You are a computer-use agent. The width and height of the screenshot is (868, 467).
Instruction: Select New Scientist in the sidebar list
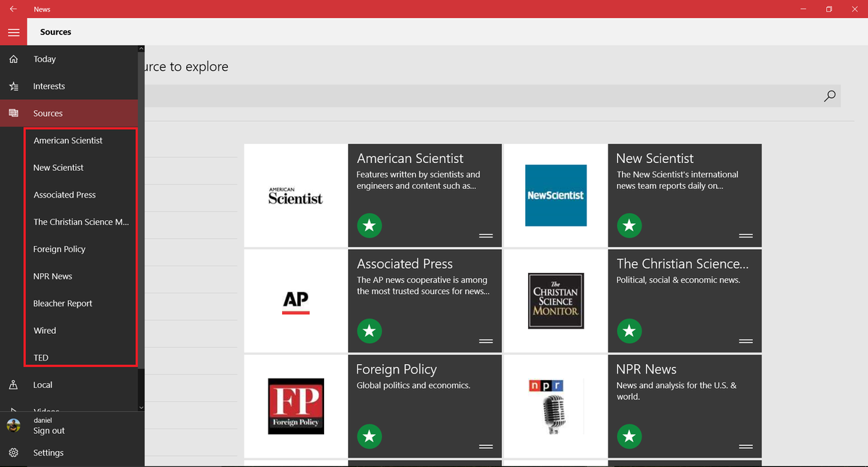pos(59,167)
